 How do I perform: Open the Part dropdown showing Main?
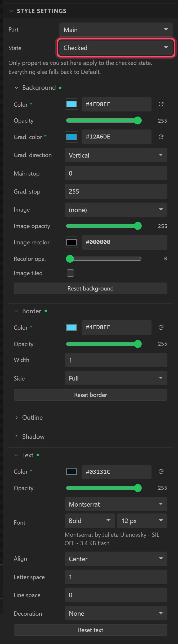116,30
